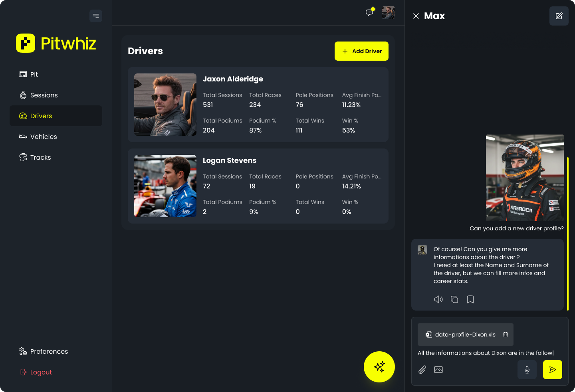Copy the assistant's reply
Viewport: 575px width, 392px height.
[454, 299]
